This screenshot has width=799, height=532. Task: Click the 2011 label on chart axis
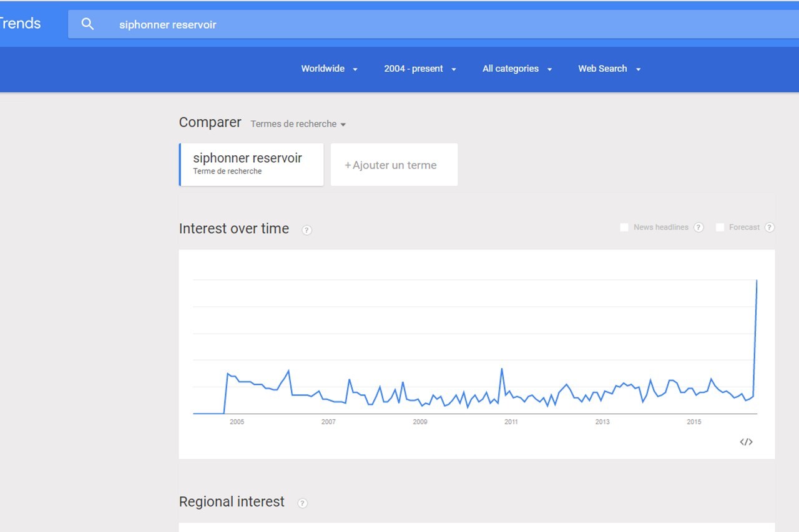point(511,422)
